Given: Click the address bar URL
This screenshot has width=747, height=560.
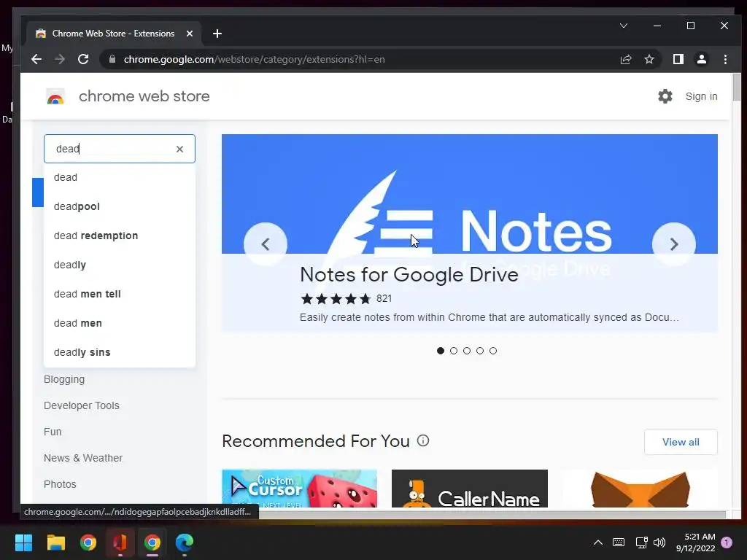Looking at the screenshot, I should click(255, 60).
